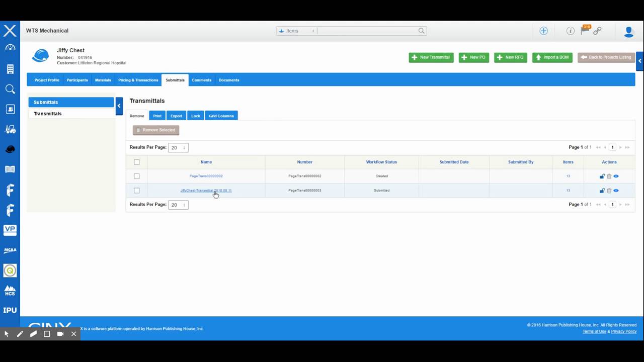644x362 pixels.
Task: Sort table by Workflow Status column
Action: coord(381,162)
